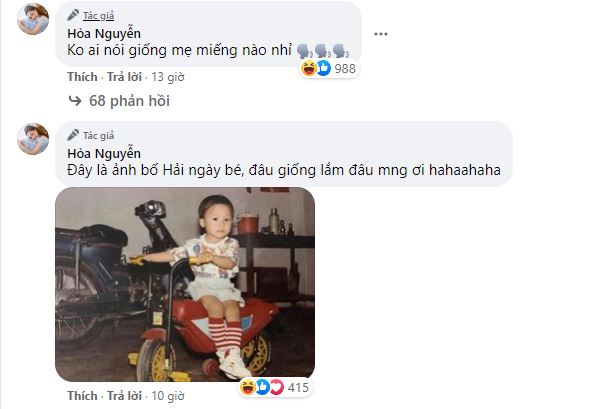
Task: Click the pencil Tác giả icon on second comment
Action: tap(73, 135)
